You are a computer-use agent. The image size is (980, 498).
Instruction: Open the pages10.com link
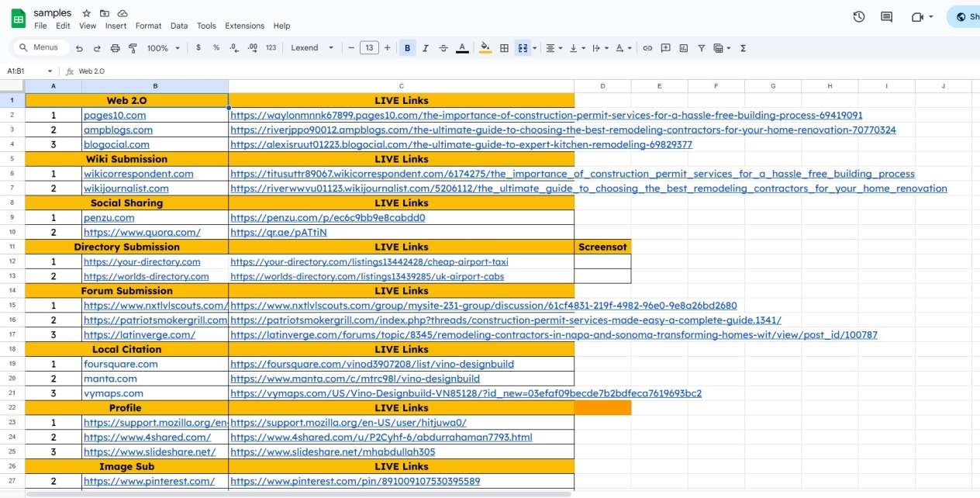click(x=115, y=116)
